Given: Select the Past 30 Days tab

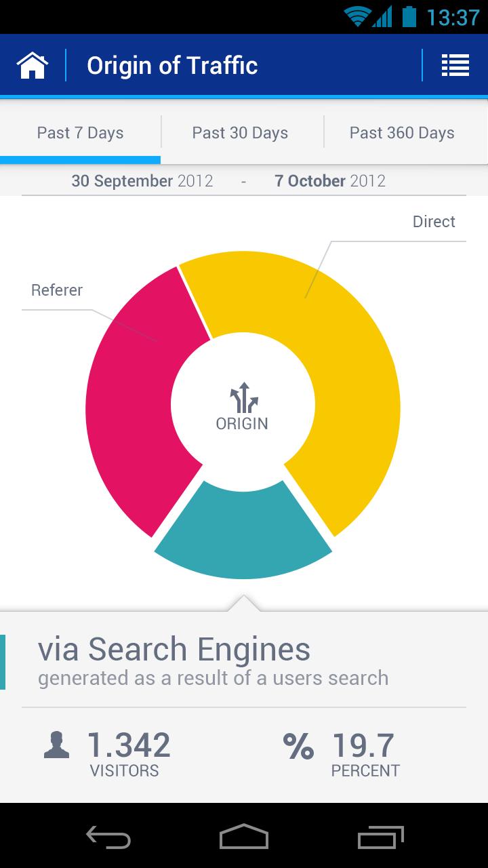Looking at the screenshot, I should [x=241, y=133].
